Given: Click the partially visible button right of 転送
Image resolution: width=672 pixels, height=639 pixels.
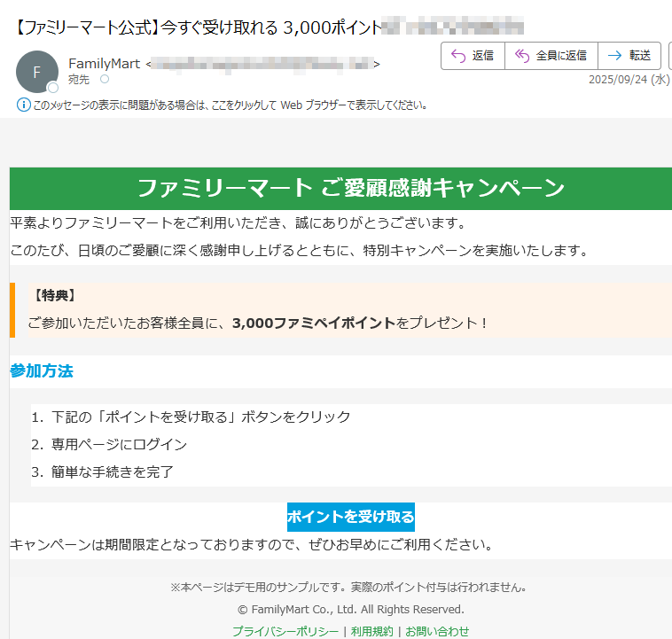Looking at the screenshot, I should tap(668, 55).
